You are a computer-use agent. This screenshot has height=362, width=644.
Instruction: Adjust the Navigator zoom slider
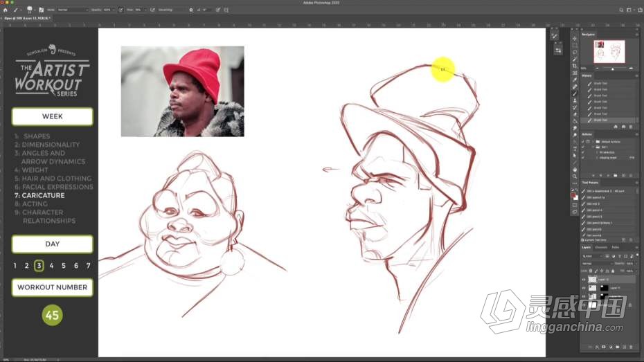[612, 69]
